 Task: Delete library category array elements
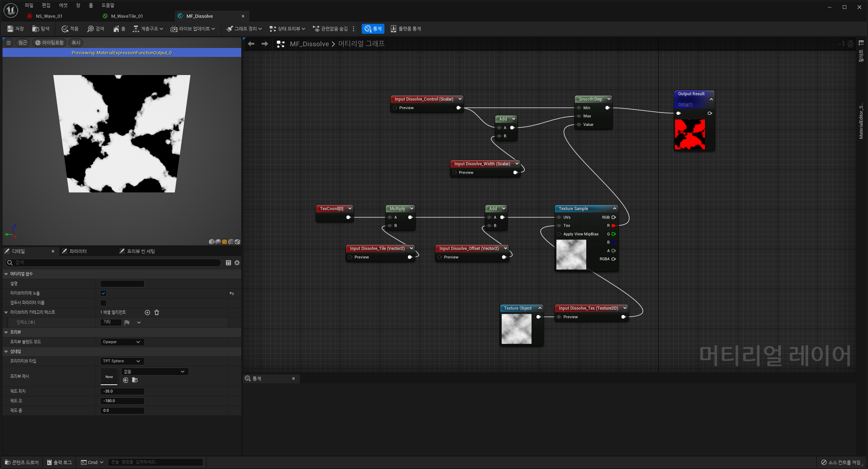click(x=157, y=313)
